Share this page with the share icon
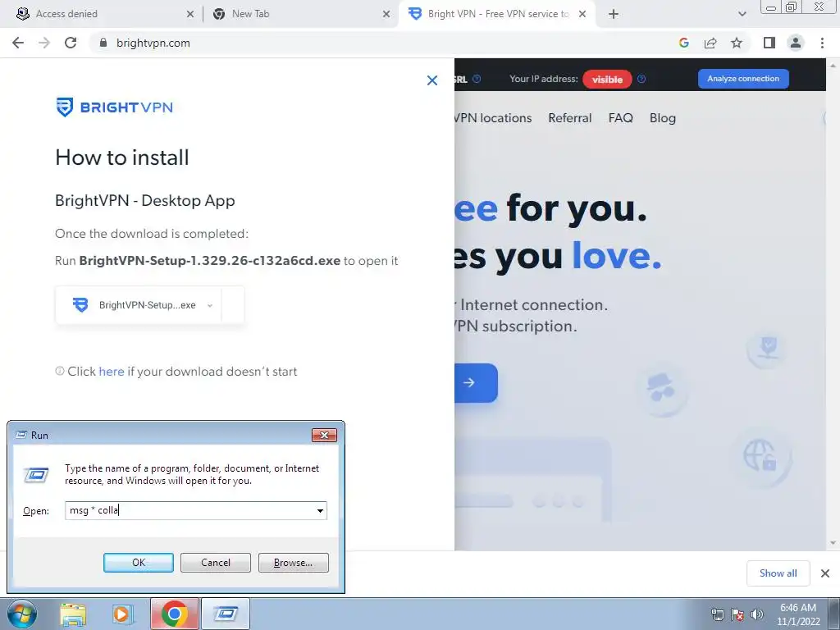This screenshot has height=630, width=840. point(710,43)
